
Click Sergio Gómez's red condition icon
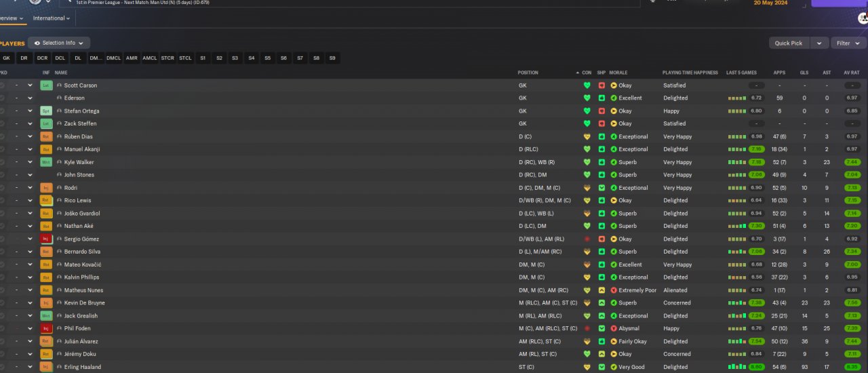pyautogui.click(x=587, y=239)
